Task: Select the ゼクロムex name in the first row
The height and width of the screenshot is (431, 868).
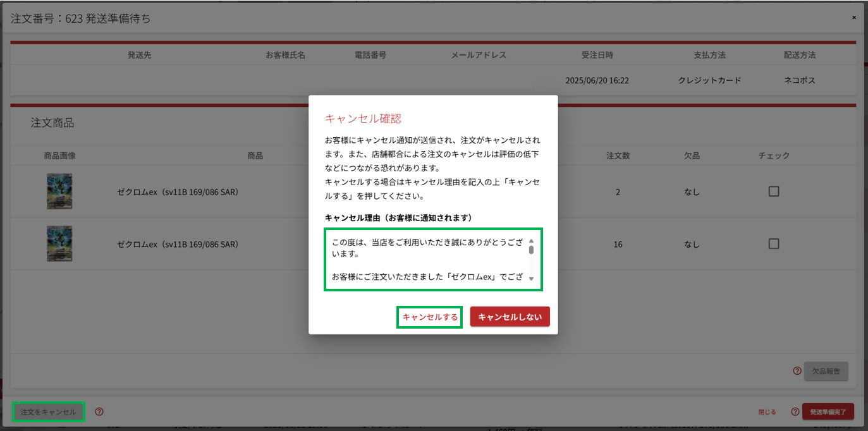Action: click(178, 192)
